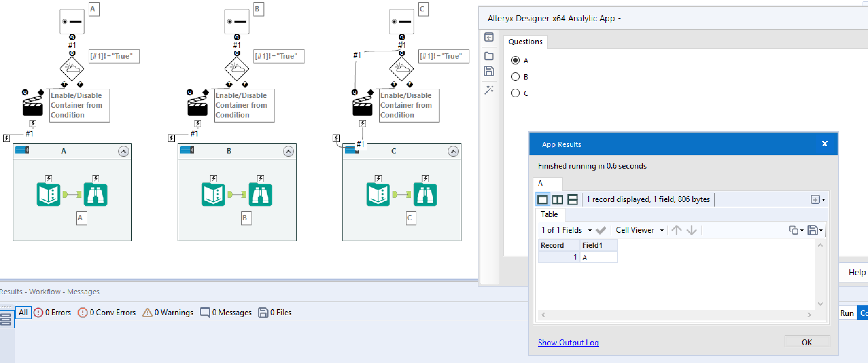Click the wand icon in app sidebar

[489, 89]
